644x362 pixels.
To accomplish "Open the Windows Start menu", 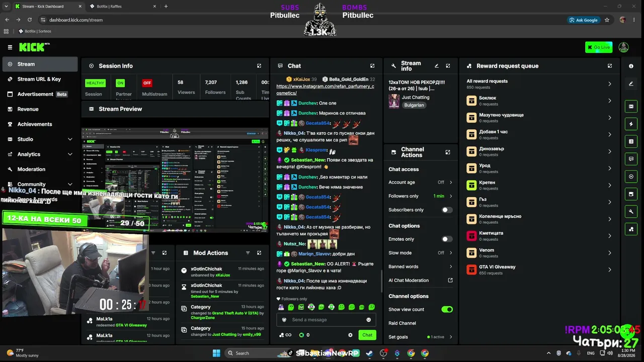I will (217, 353).
